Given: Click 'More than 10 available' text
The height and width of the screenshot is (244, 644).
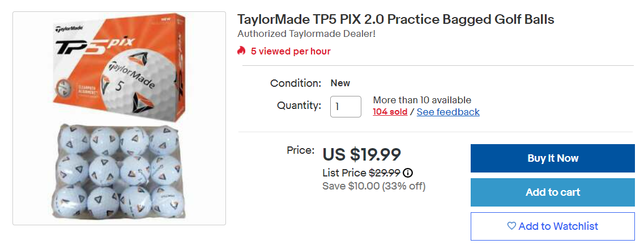Looking at the screenshot, I should pyautogui.click(x=422, y=100).
